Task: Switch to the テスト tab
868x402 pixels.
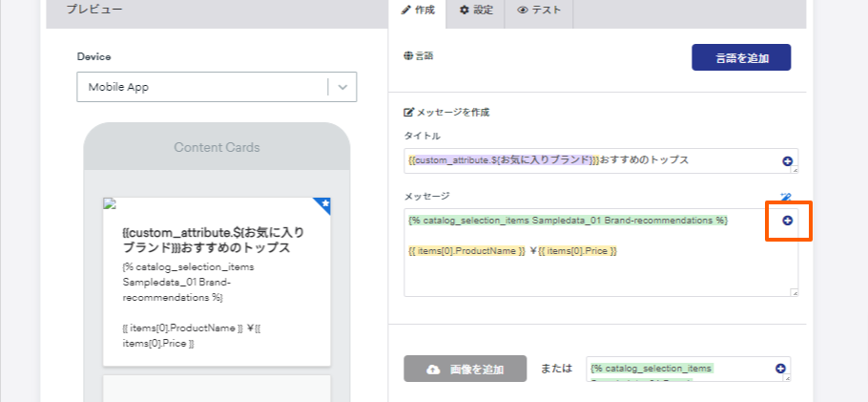Action: 539,10
